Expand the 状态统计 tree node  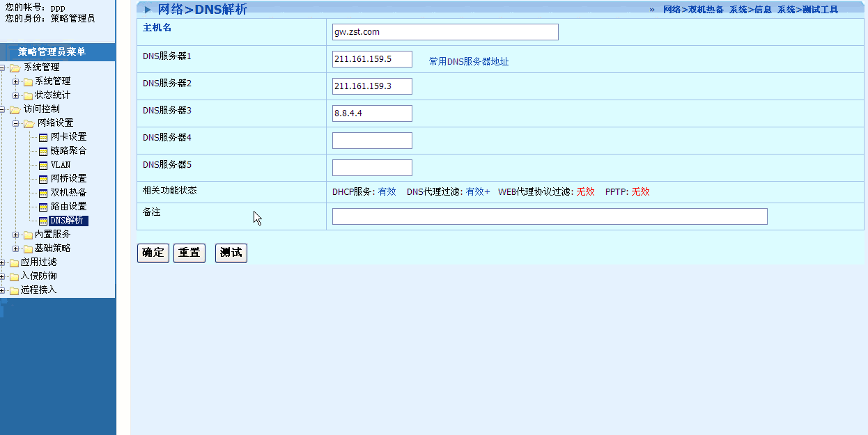point(15,95)
